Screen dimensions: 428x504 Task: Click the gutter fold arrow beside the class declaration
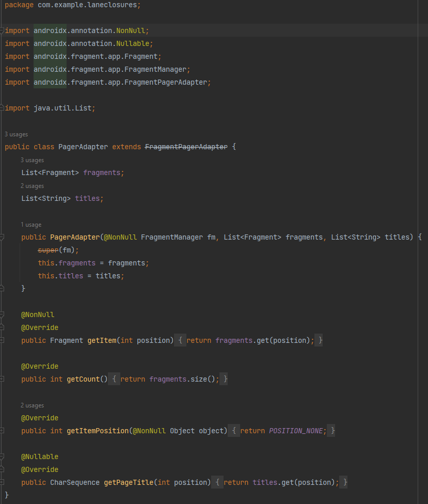pyautogui.click(x=3, y=147)
